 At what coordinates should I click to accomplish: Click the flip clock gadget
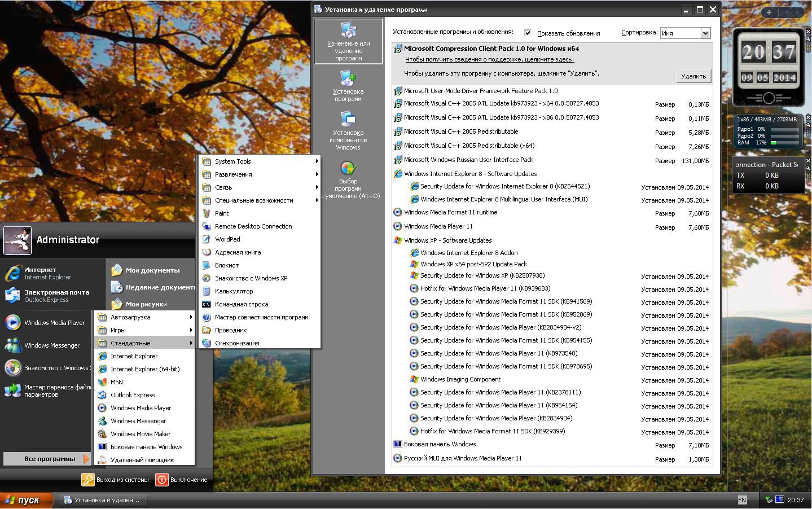click(x=769, y=67)
